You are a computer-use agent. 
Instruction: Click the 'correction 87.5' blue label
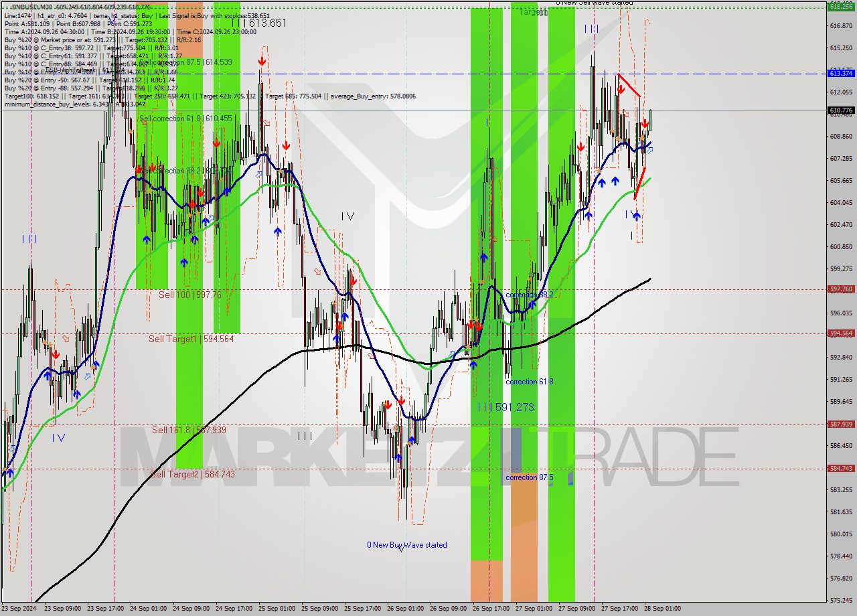pyautogui.click(x=529, y=477)
